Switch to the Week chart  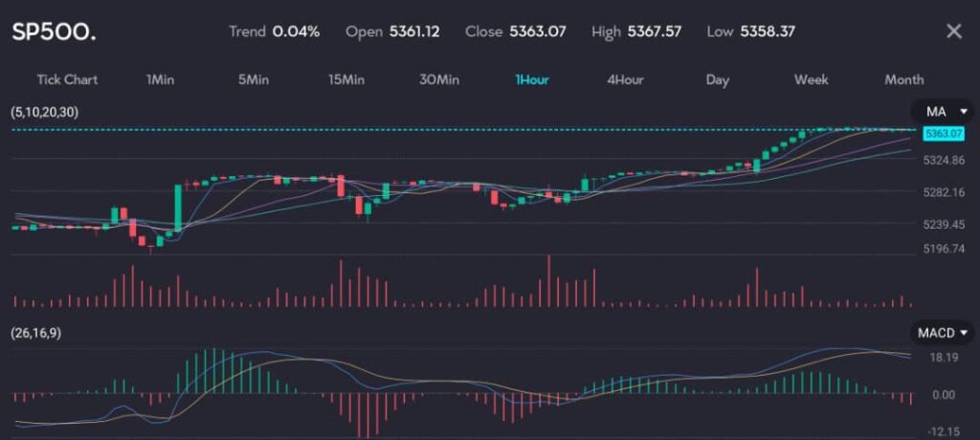(811, 79)
